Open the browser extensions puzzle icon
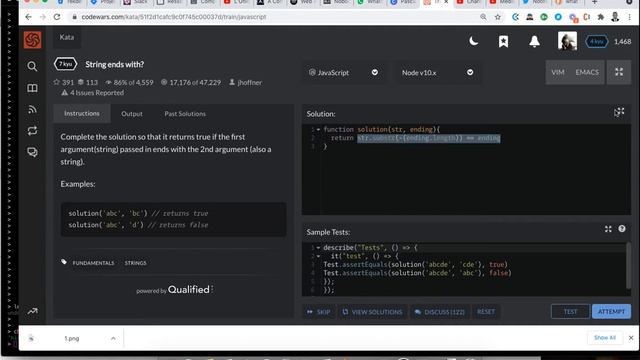The image size is (640, 360). pyautogui.click(x=601, y=17)
